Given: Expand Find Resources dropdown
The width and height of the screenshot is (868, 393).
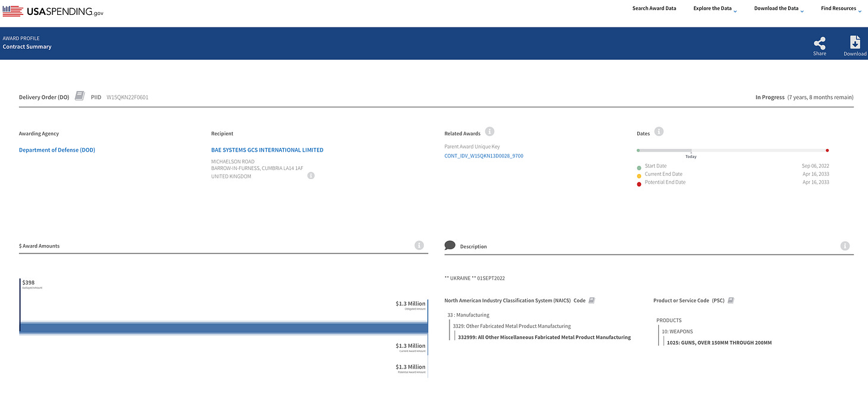Looking at the screenshot, I should (841, 9).
